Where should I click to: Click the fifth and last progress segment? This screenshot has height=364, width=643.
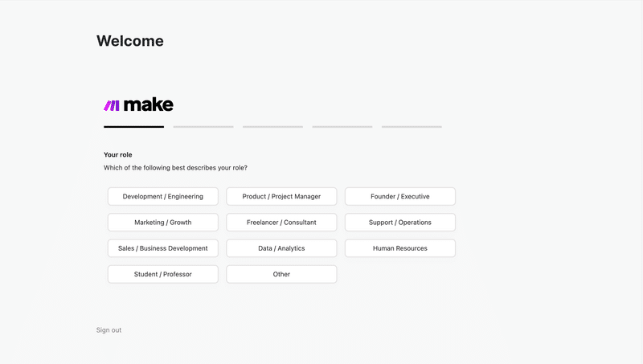pos(412,127)
